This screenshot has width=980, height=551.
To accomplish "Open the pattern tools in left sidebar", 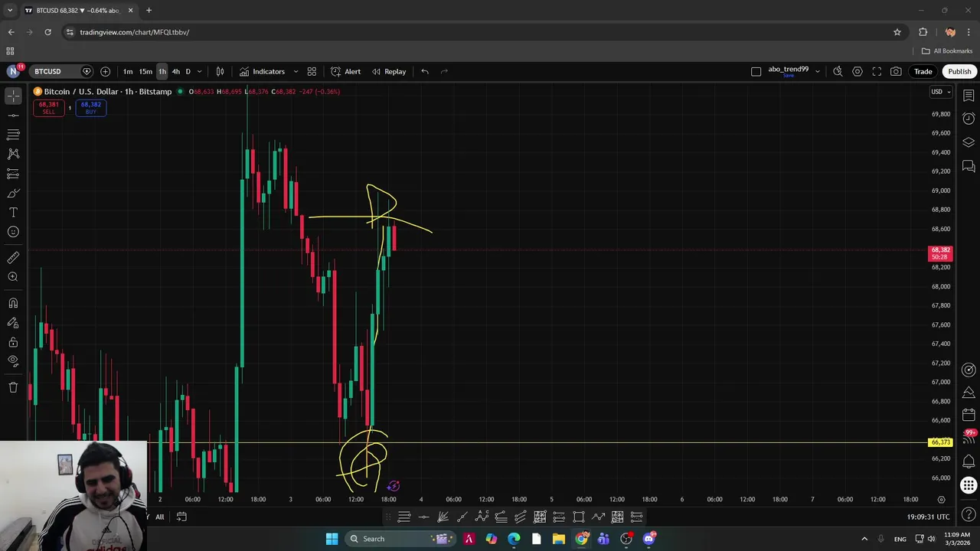I will 13,154.
